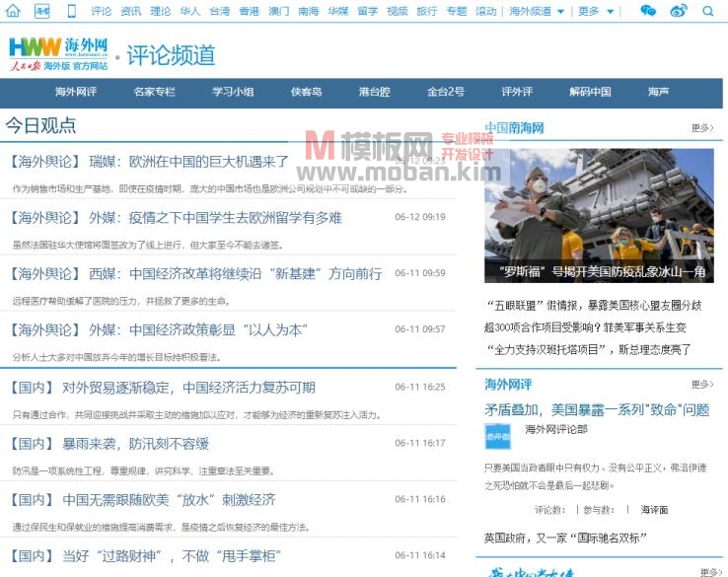The height and width of the screenshot is (577, 728).
Task: Click the search magnifier icon
Action: pyautogui.click(x=708, y=11)
